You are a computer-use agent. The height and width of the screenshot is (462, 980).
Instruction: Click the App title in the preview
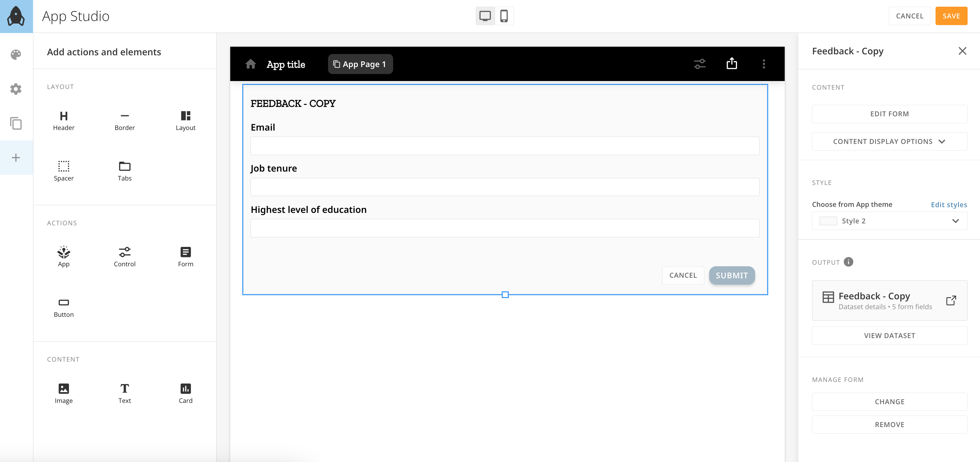click(286, 64)
